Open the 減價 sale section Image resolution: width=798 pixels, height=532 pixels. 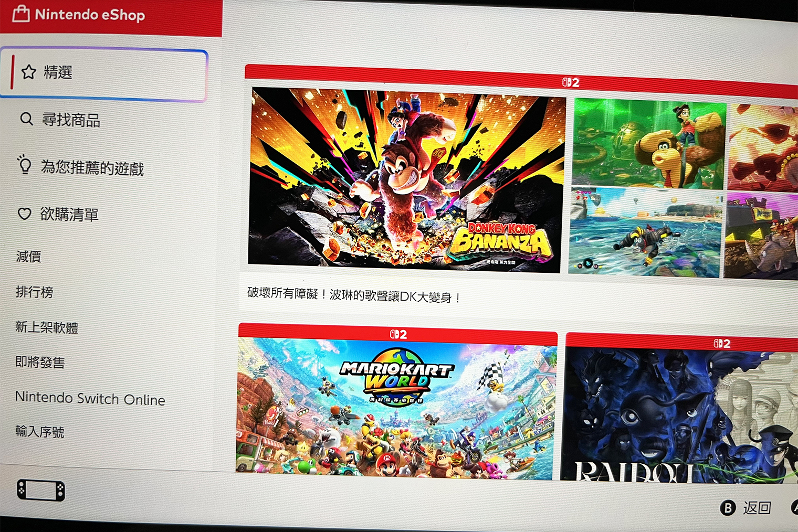[28, 256]
